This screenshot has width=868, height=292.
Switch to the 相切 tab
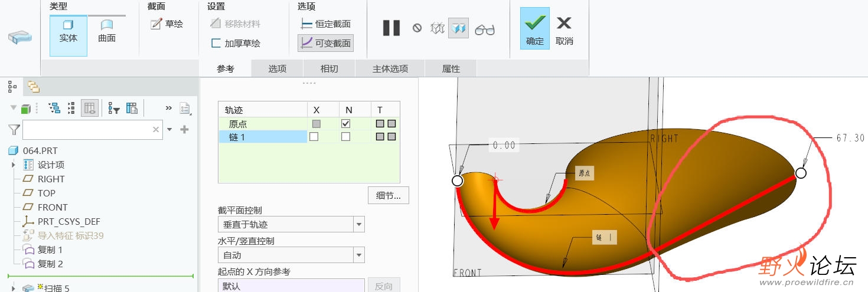(329, 68)
